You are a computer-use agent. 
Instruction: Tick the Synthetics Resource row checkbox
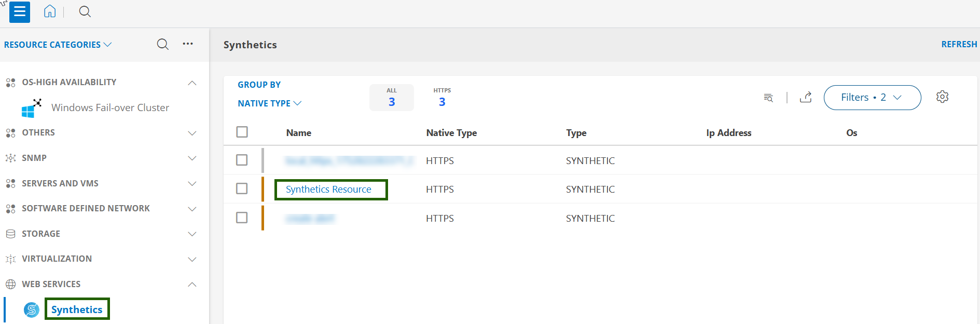click(242, 188)
